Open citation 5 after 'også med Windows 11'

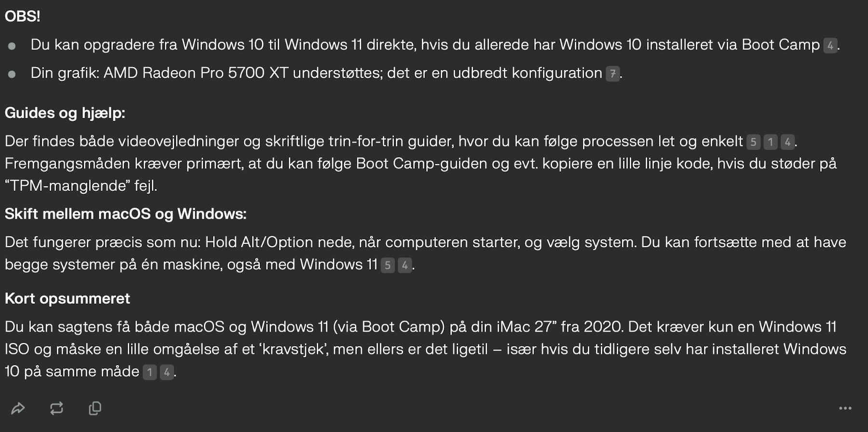(x=388, y=266)
